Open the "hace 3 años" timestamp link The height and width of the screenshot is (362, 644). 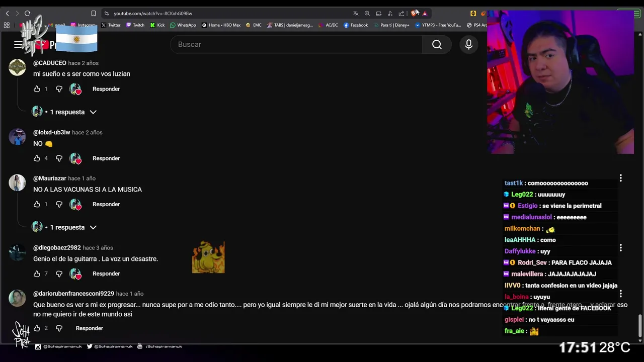pos(98,248)
